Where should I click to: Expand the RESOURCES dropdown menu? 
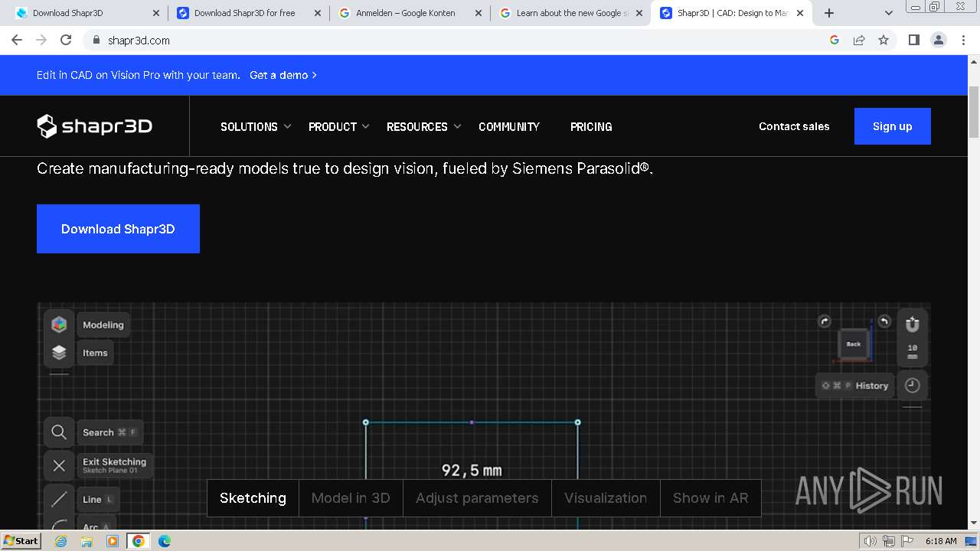coord(424,126)
